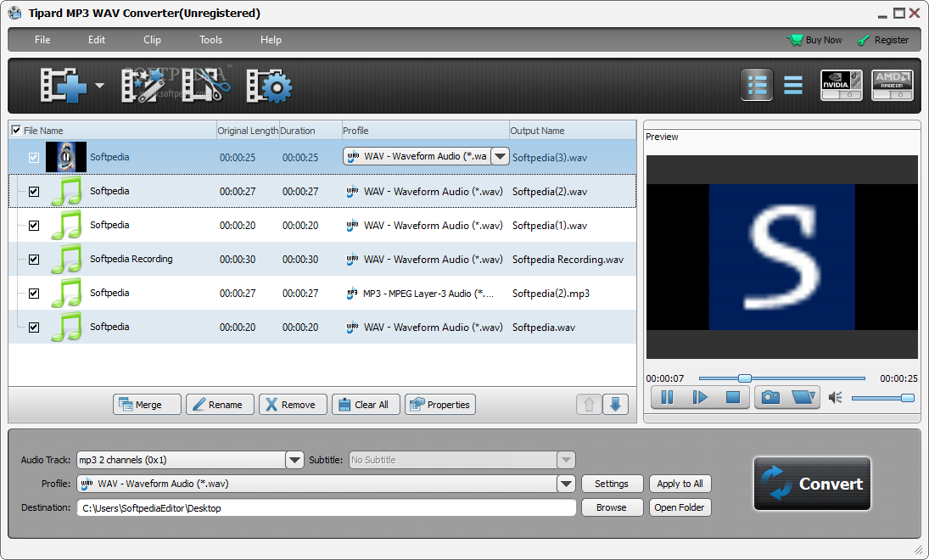Expand the disabled Subtitle dropdown
929x560 pixels.
point(566,460)
